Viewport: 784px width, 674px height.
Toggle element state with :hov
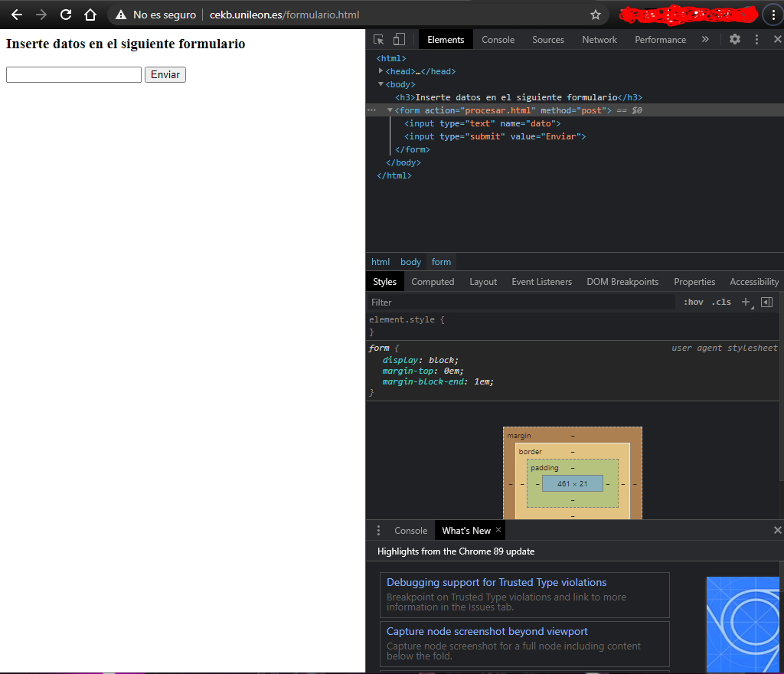pyautogui.click(x=694, y=302)
